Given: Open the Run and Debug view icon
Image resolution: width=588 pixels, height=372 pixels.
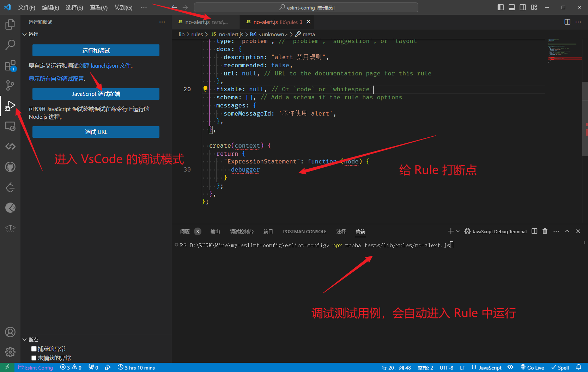Looking at the screenshot, I should 10,106.
